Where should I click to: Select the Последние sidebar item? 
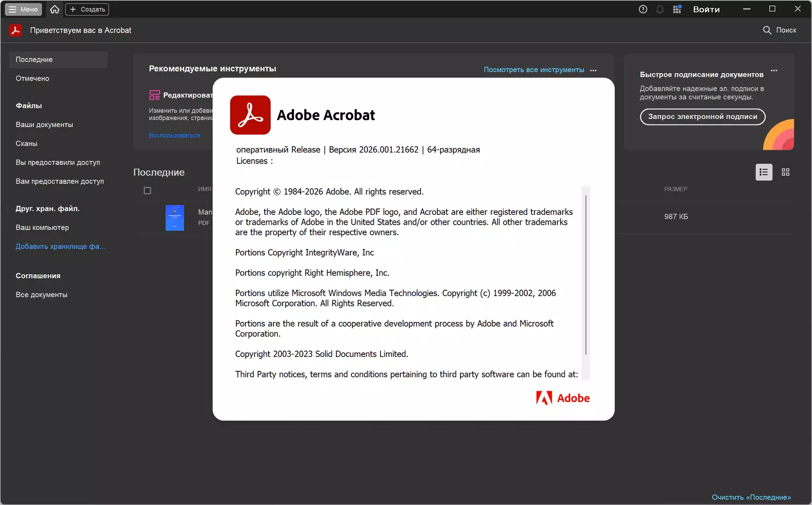click(58, 59)
